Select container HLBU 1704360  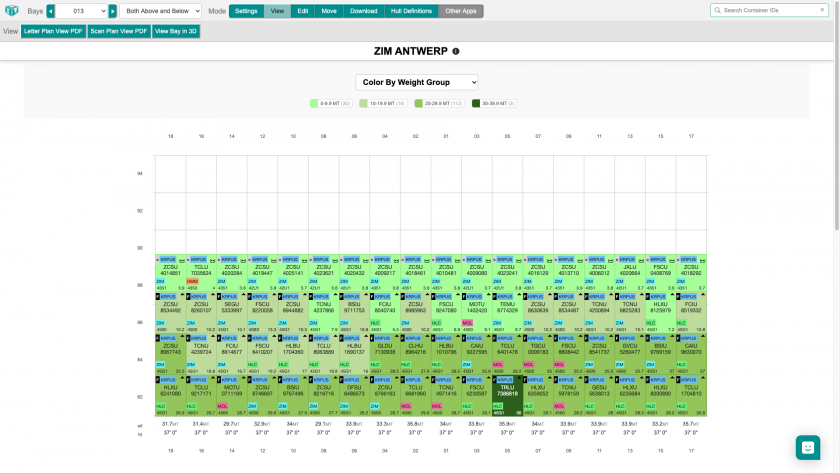tap(293, 354)
